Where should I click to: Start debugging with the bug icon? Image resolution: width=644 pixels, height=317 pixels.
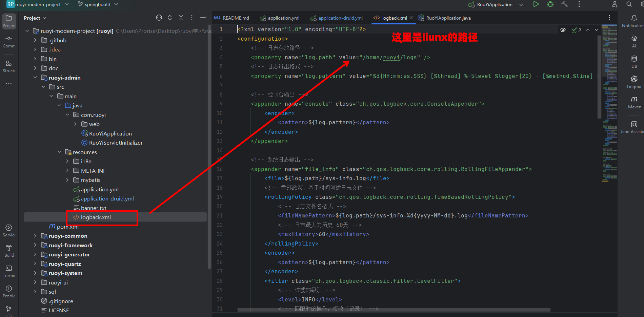tap(550, 4)
